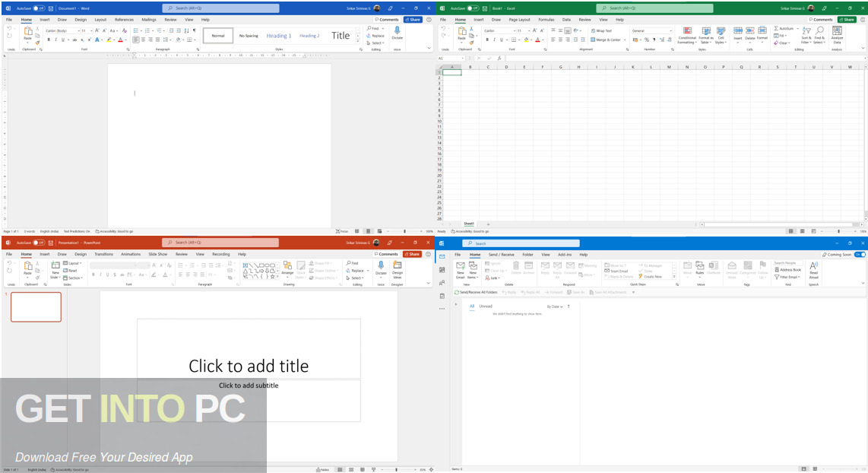Click the Heading 1 style in Word
The width and height of the screenshot is (868, 473).
point(278,36)
